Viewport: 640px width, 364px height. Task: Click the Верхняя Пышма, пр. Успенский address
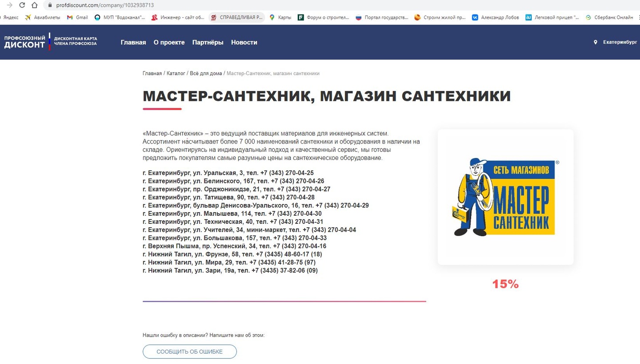pos(234,246)
